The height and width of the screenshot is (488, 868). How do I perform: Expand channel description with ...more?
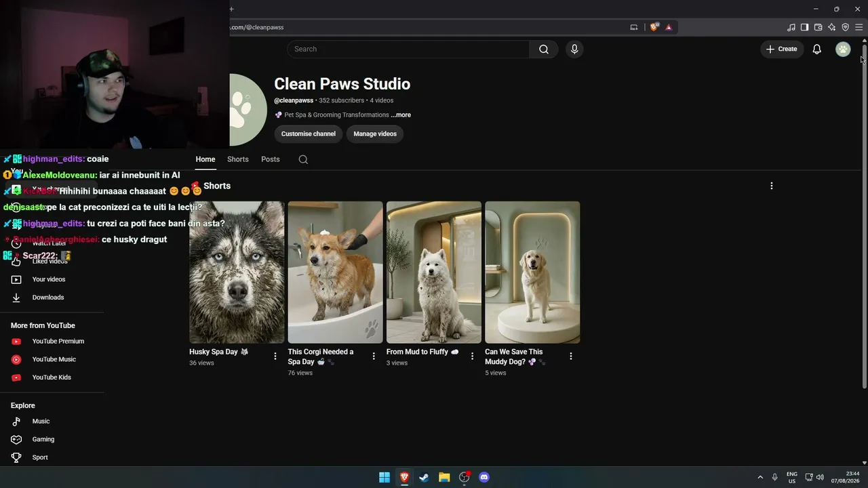point(401,115)
